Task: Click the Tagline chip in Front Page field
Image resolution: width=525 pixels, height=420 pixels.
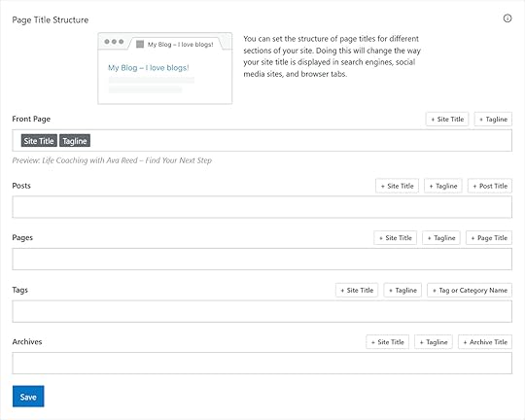Action: pyautogui.click(x=75, y=141)
